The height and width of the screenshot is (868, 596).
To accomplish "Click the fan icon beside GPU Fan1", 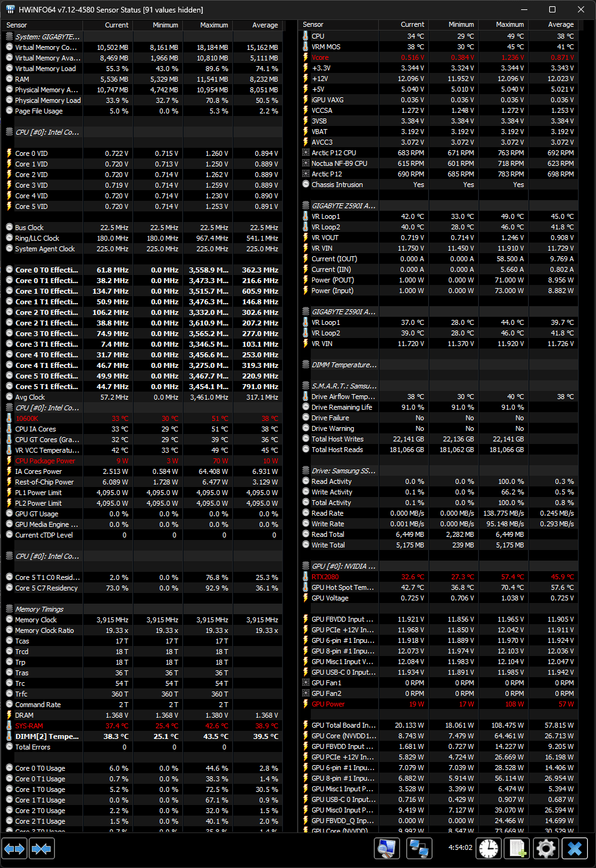I will 306,683.
